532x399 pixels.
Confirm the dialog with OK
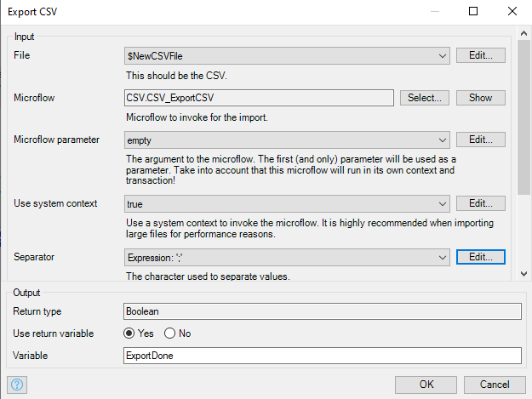426,385
